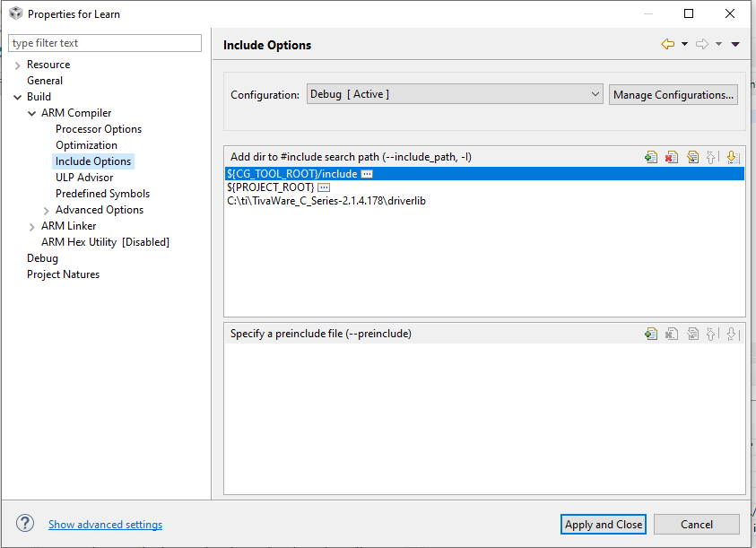Viewport: 756px width, 548px height.
Task: Move the selected include path down
Action: pyautogui.click(x=733, y=157)
